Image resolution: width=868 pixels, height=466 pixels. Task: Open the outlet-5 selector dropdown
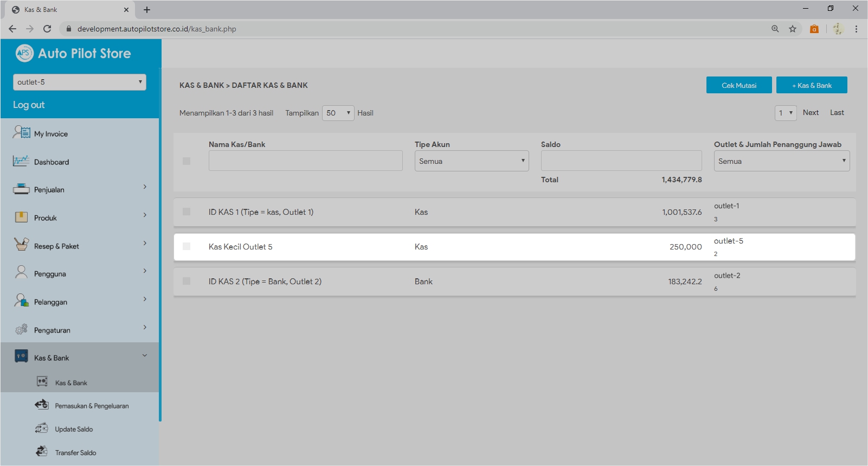click(79, 82)
